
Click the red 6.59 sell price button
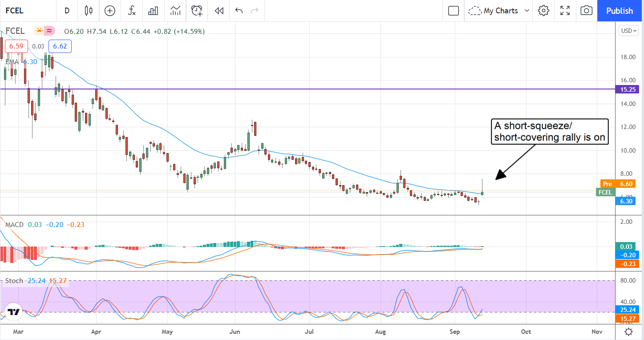(16, 46)
